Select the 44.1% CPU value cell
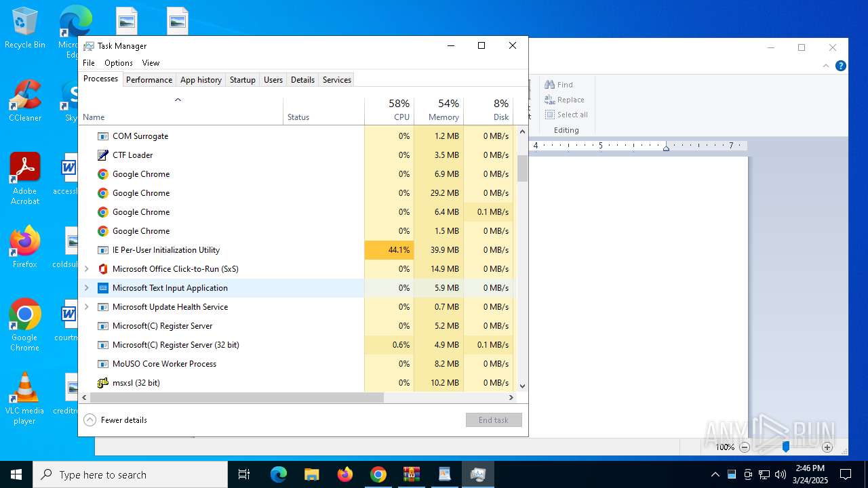Screen dimensions: 868x488 click(389, 250)
